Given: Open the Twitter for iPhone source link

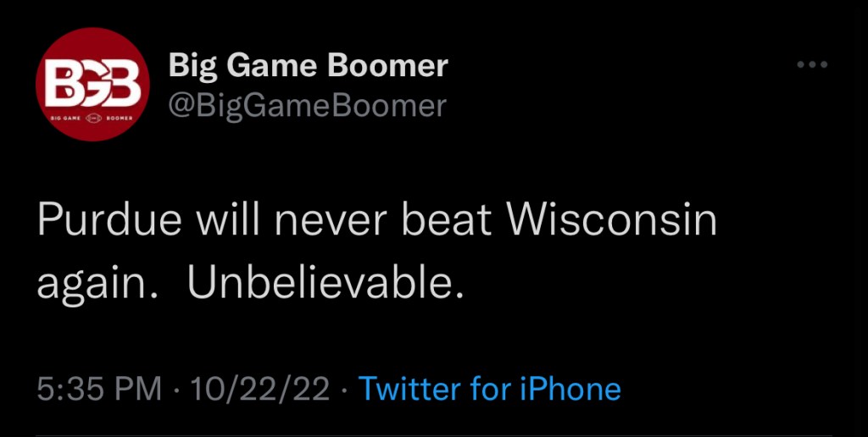Looking at the screenshot, I should pyautogui.click(x=490, y=389).
